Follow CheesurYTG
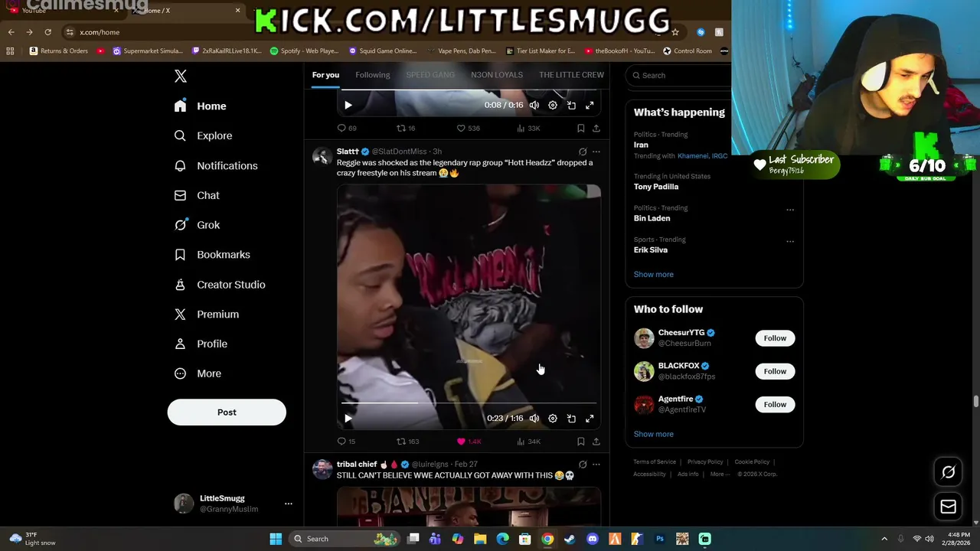 pyautogui.click(x=775, y=338)
